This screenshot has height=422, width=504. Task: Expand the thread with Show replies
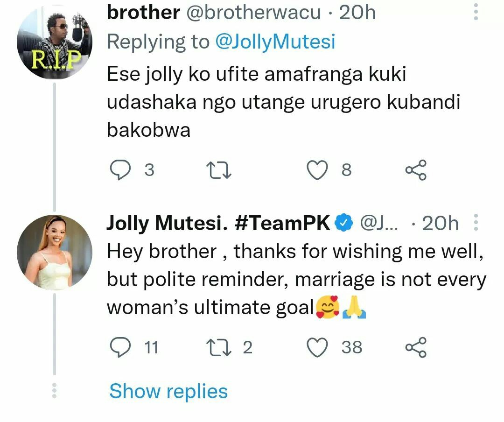coord(168,391)
